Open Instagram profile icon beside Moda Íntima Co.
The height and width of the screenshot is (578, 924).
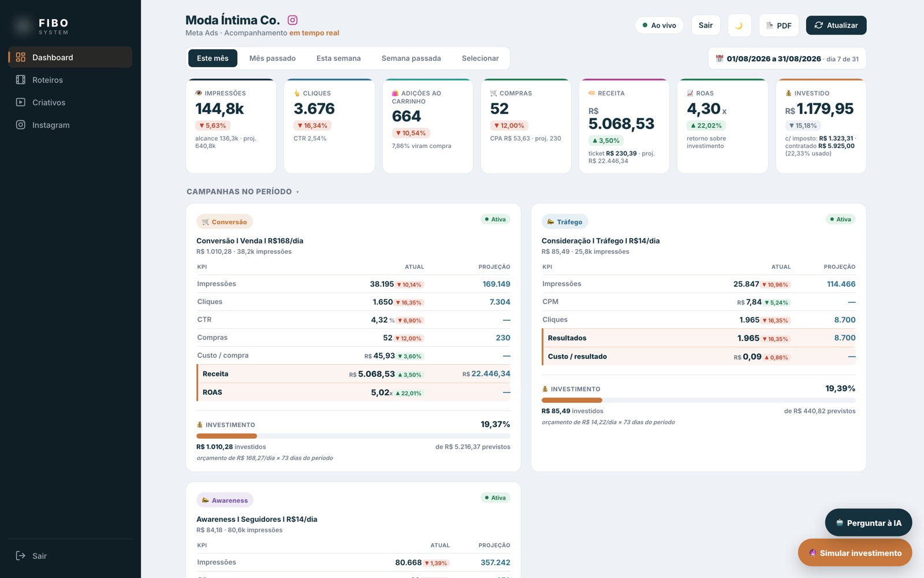(293, 20)
